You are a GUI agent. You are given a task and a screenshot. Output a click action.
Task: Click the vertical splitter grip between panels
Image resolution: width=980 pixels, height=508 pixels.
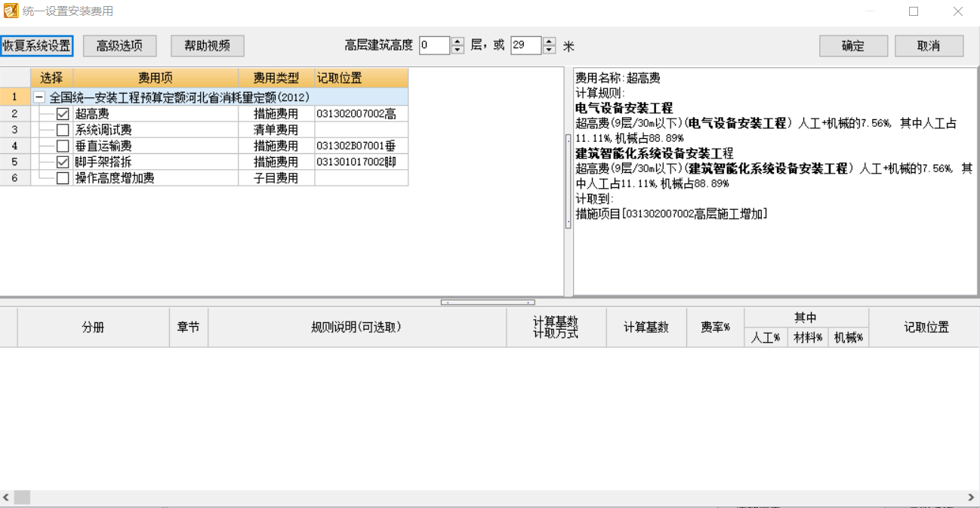click(569, 181)
